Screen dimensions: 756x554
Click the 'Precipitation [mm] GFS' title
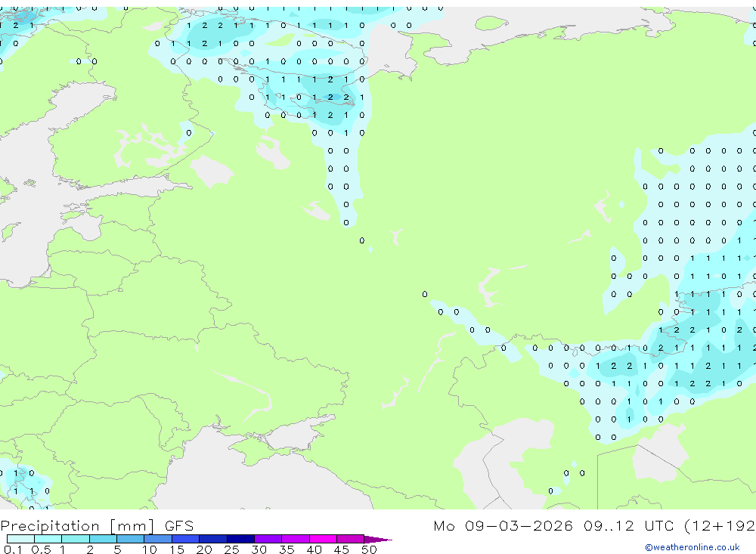tap(97, 526)
